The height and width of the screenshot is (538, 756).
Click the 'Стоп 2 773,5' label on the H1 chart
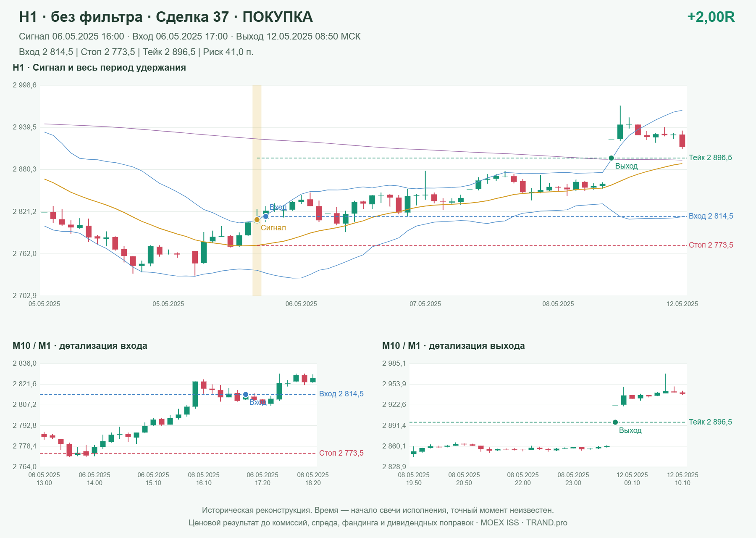click(x=711, y=245)
